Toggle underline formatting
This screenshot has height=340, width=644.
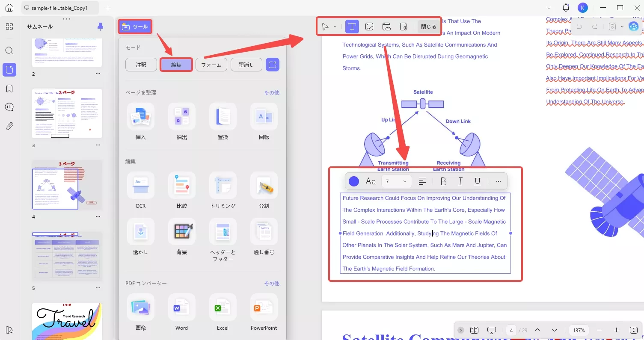[x=478, y=181]
